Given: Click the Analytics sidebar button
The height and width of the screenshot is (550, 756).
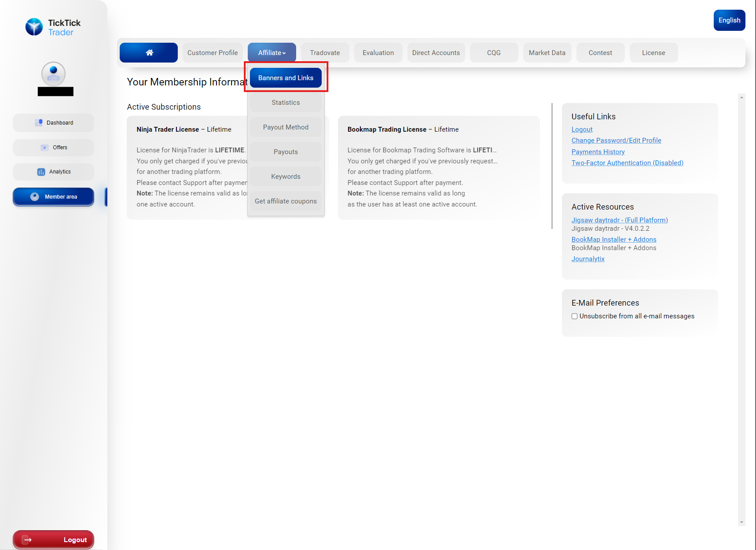Looking at the screenshot, I should tap(53, 172).
